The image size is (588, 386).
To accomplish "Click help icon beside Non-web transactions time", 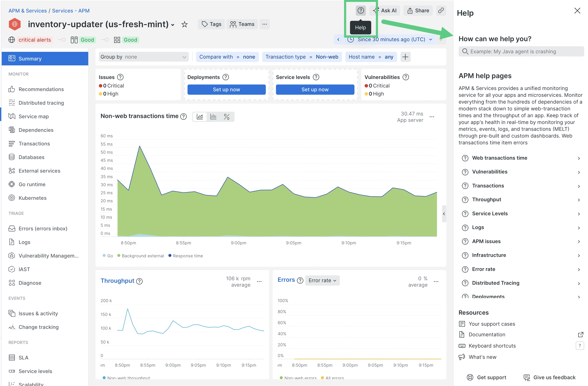I will tap(183, 117).
